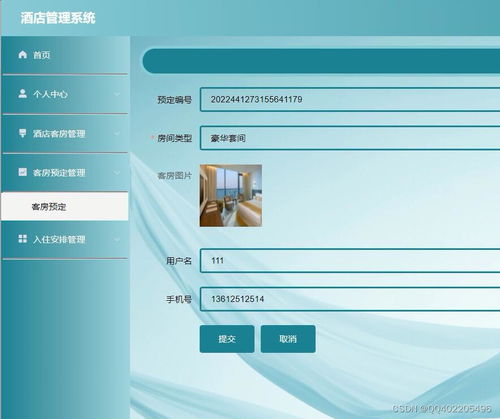The image size is (500, 419).
Task: Open the 个人中心 menu label
Action: coord(50,94)
